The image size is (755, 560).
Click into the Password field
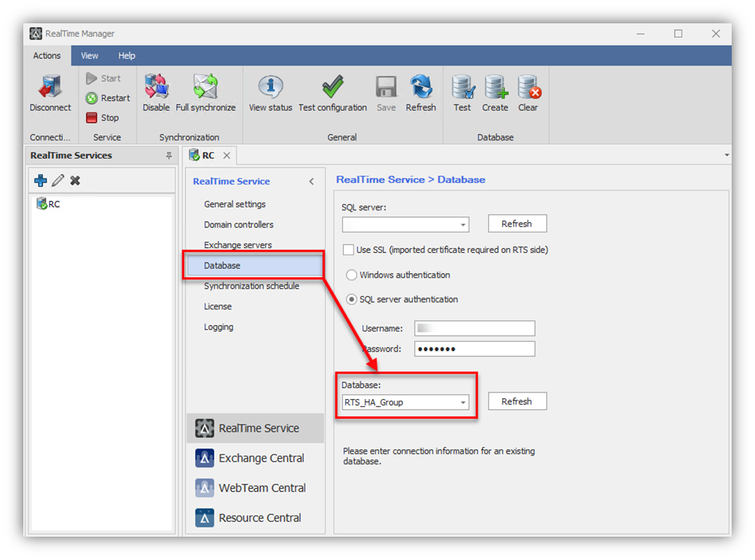474,349
